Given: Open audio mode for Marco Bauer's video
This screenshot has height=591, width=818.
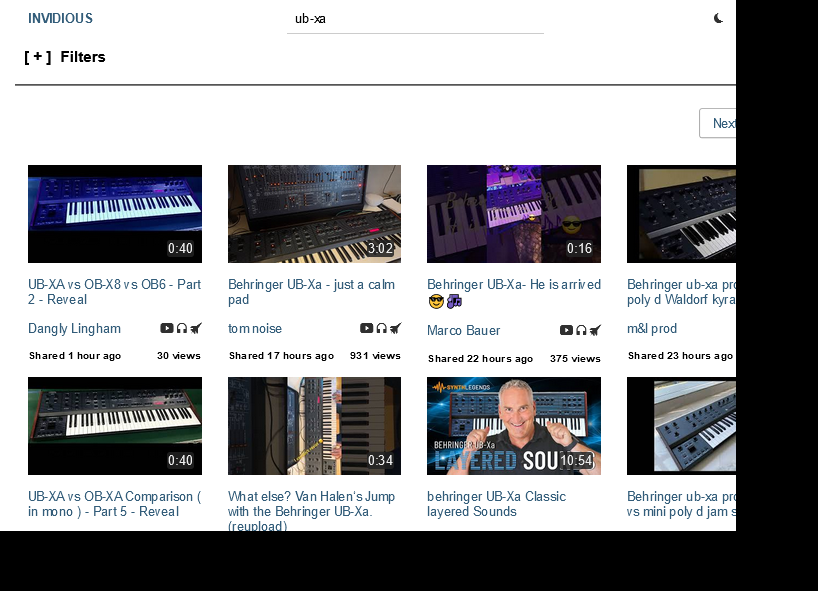Looking at the screenshot, I should tap(581, 330).
